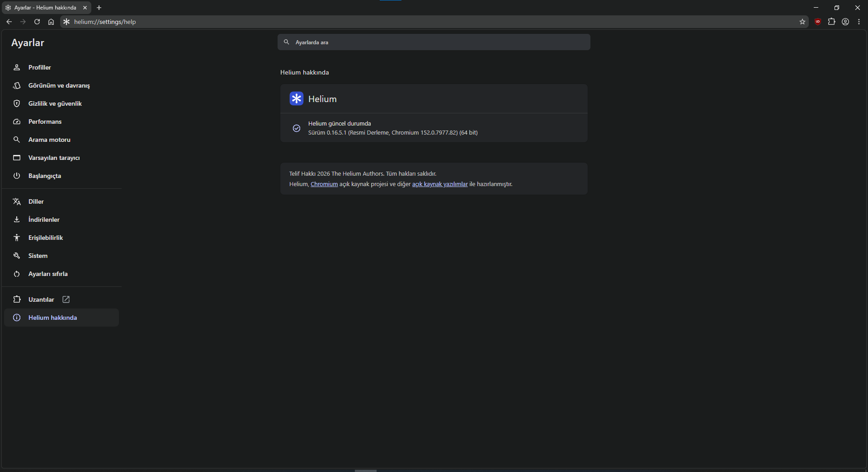Viewport: 868px width, 472px height.
Task: Go to Gizlilik ve güvenlik
Action: [x=61, y=103]
